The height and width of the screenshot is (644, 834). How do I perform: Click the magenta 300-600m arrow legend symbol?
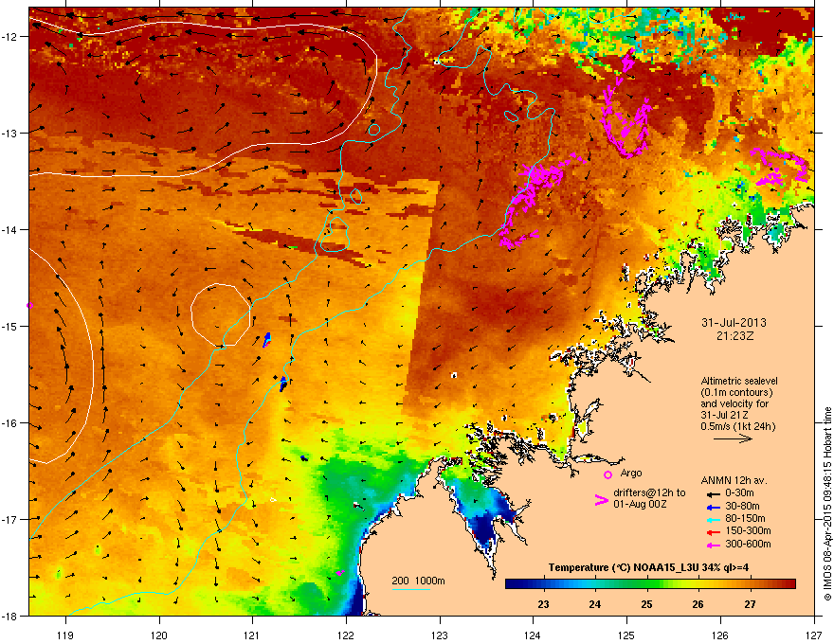(x=713, y=545)
